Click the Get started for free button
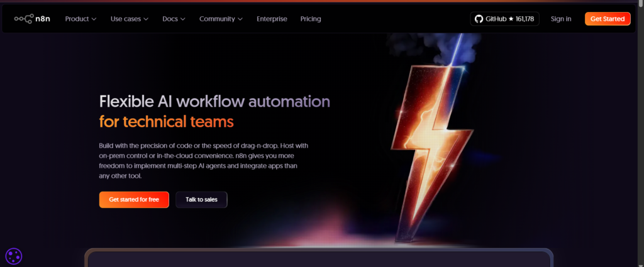Image resolution: width=644 pixels, height=267 pixels. coord(134,200)
